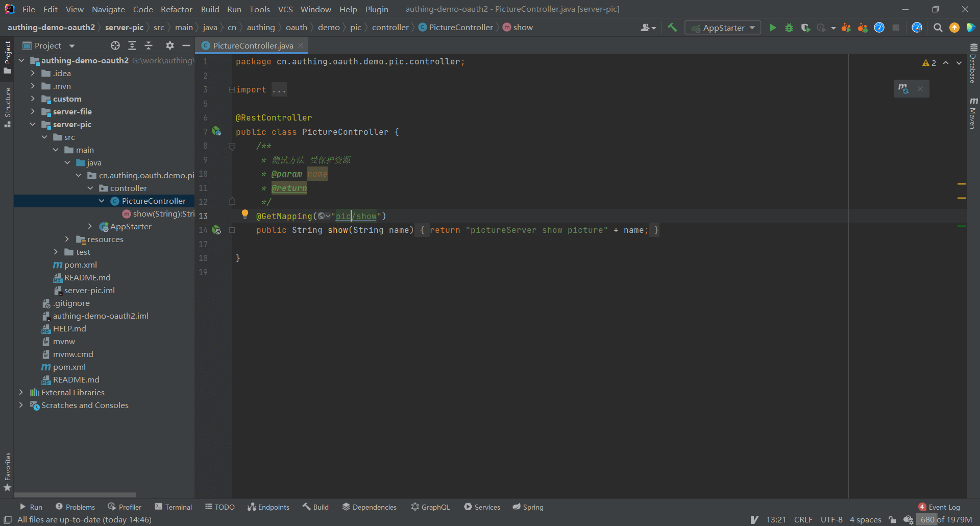Collapse all in Project panel
The width and height of the screenshot is (980, 526).
pyautogui.click(x=149, y=45)
